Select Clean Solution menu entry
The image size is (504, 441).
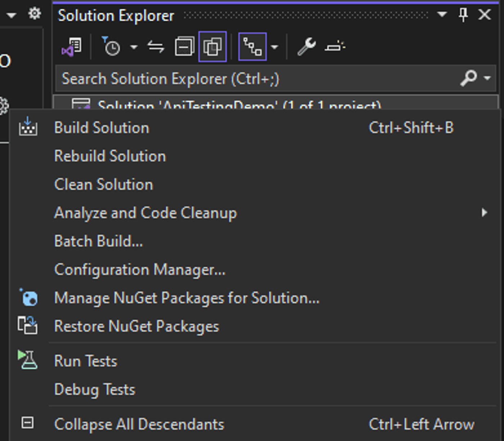(x=255, y=185)
